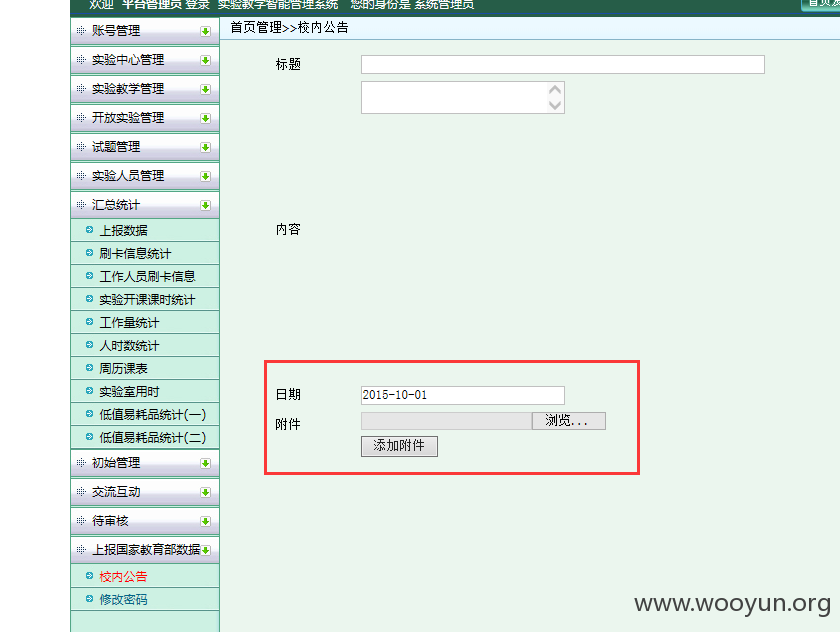Screen dimensions: 840x632
Task: Open 校内公告 link in sidebar
Action: click(x=123, y=576)
